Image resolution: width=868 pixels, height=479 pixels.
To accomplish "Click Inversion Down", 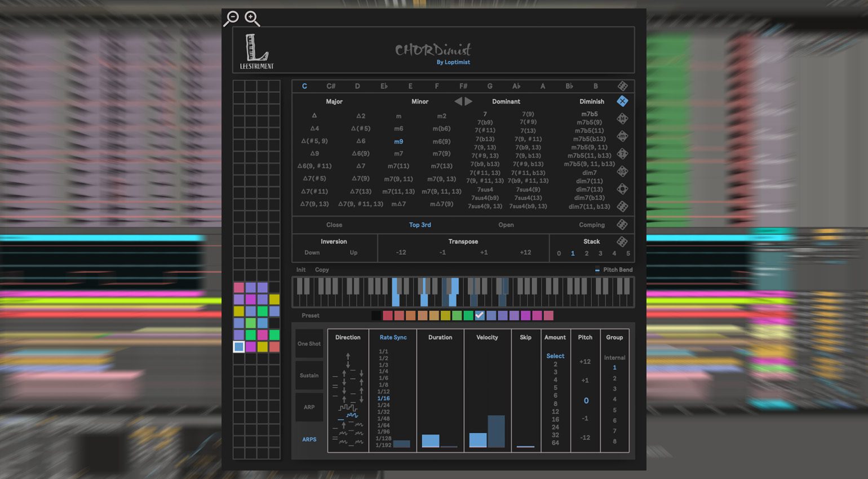I will [312, 252].
